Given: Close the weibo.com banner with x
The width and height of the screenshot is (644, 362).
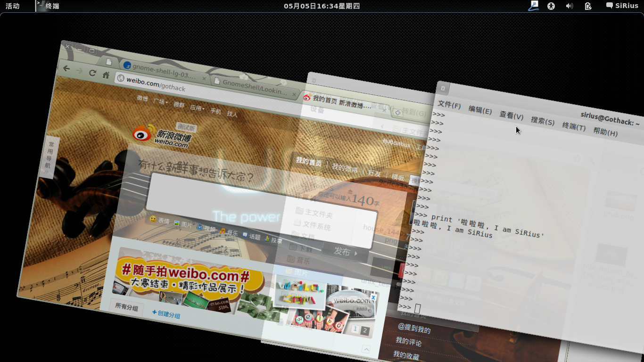Looking at the screenshot, I should pyautogui.click(x=373, y=298).
